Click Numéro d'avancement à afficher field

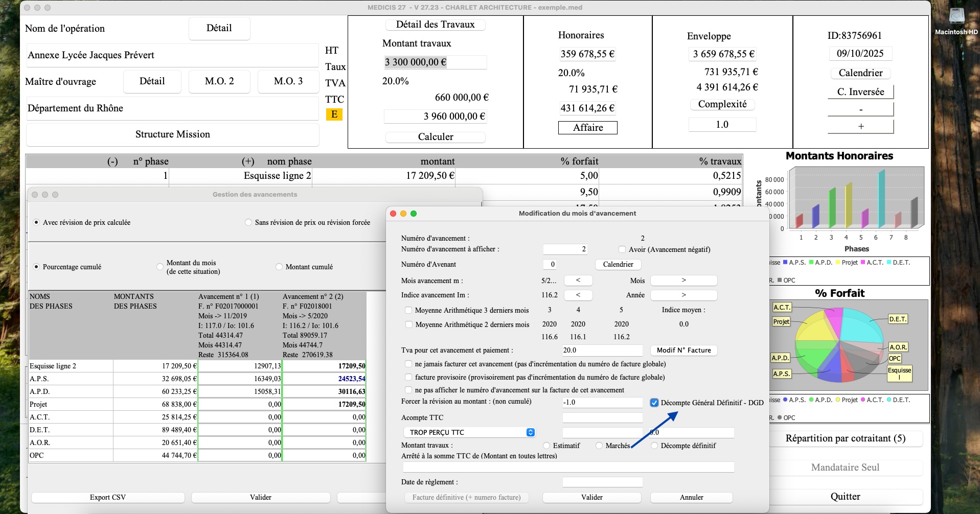click(565, 249)
